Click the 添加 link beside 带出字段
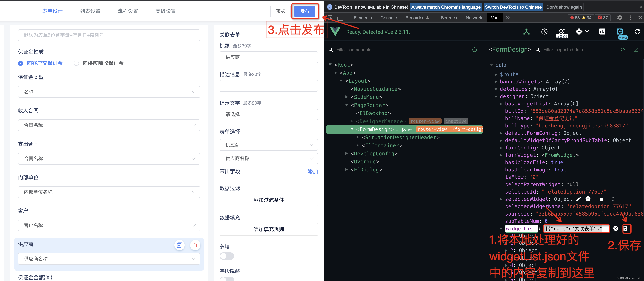The width and height of the screenshot is (644, 281). tap(312, 172)
